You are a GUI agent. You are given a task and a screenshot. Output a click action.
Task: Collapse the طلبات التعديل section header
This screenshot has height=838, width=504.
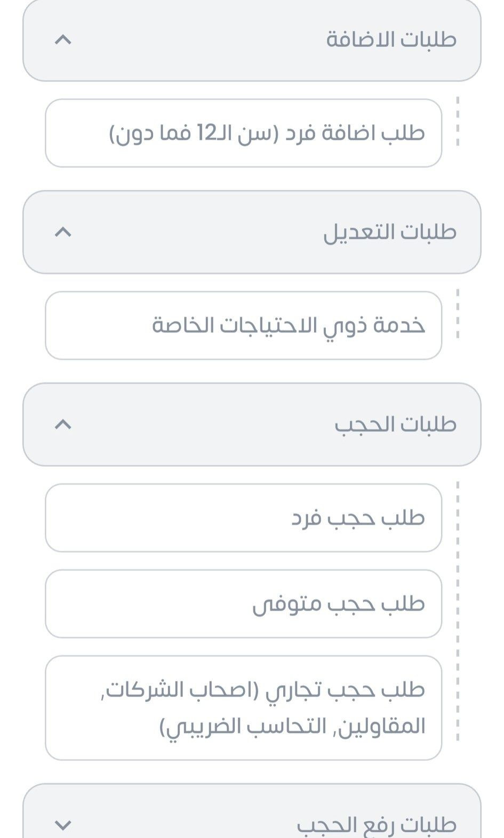pos(252,232)
